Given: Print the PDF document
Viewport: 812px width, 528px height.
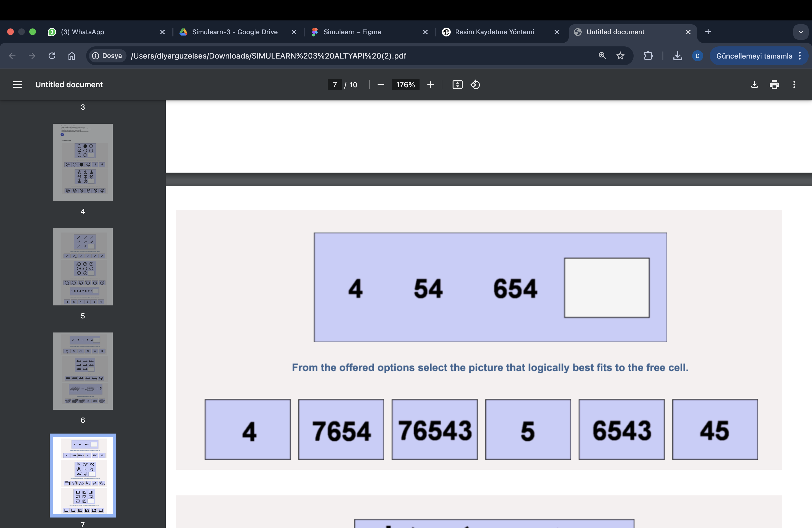Looking at the screenshot, I should (774, 85).
